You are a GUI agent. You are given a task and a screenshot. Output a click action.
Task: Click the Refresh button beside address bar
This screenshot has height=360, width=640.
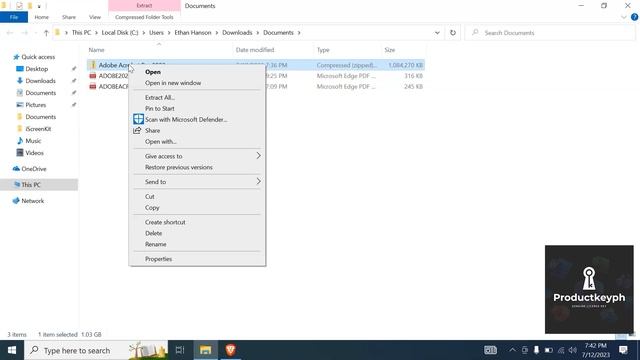(453, 33)
